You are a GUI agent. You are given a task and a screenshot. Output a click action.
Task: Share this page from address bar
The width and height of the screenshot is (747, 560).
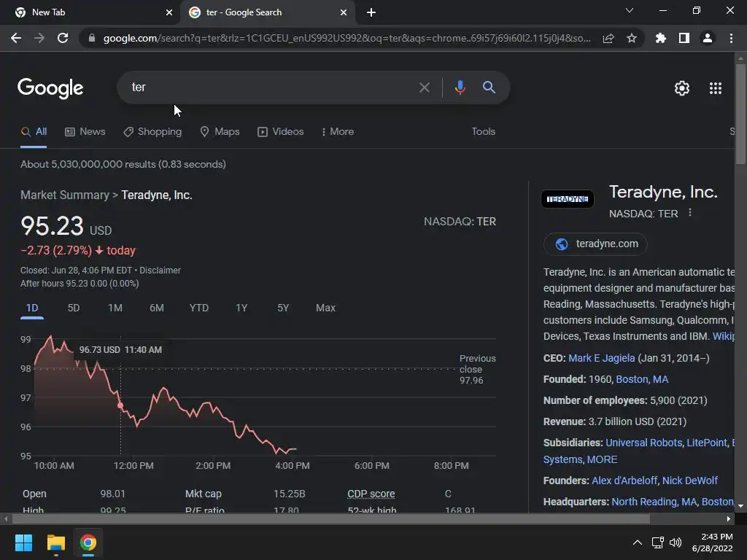tap(608, 39)
